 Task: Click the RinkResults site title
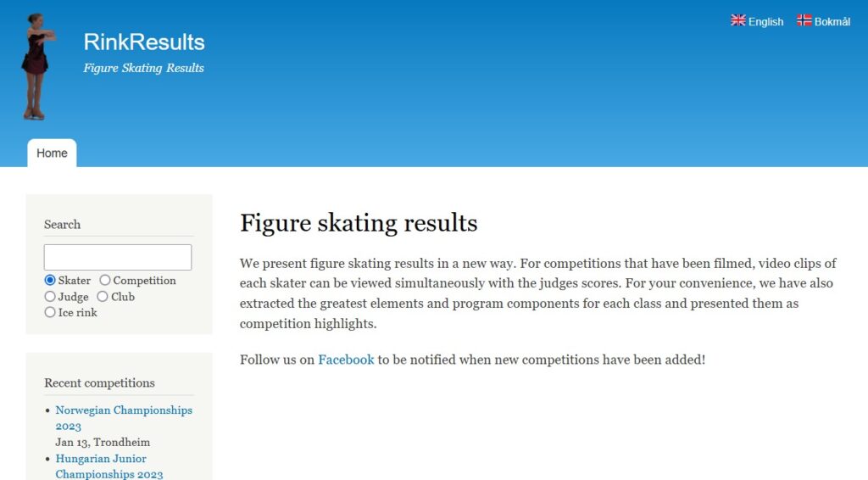(x=144, y=42)
